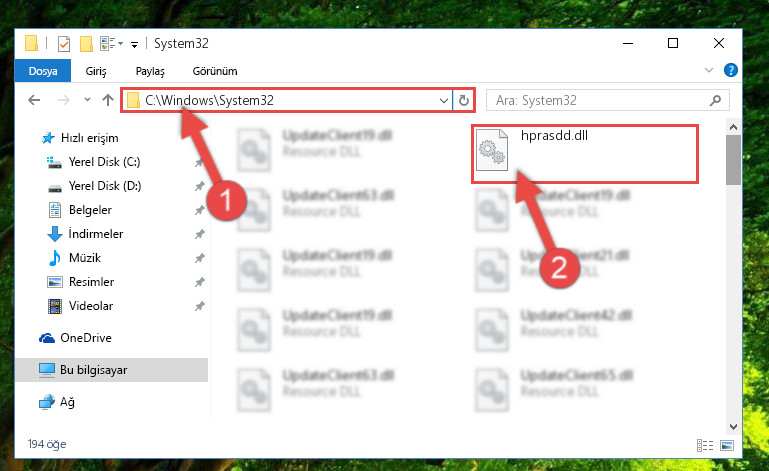Click the search magnifier icon
This screenshot has height=471, width=769.
click(x=716, y=101)
